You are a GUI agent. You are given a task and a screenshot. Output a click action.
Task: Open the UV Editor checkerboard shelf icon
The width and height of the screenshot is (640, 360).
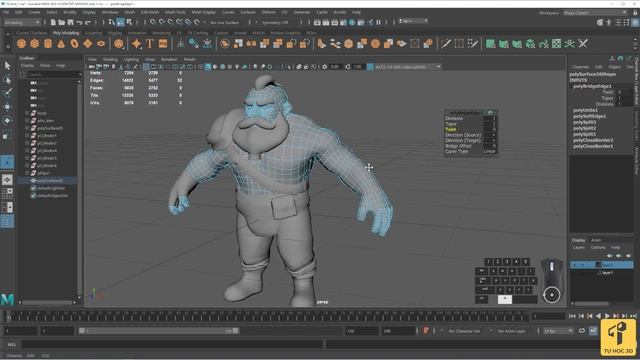[556, 43]
